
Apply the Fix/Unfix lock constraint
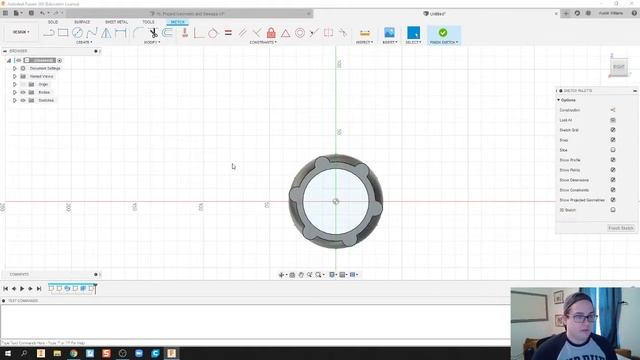[271, 33]
